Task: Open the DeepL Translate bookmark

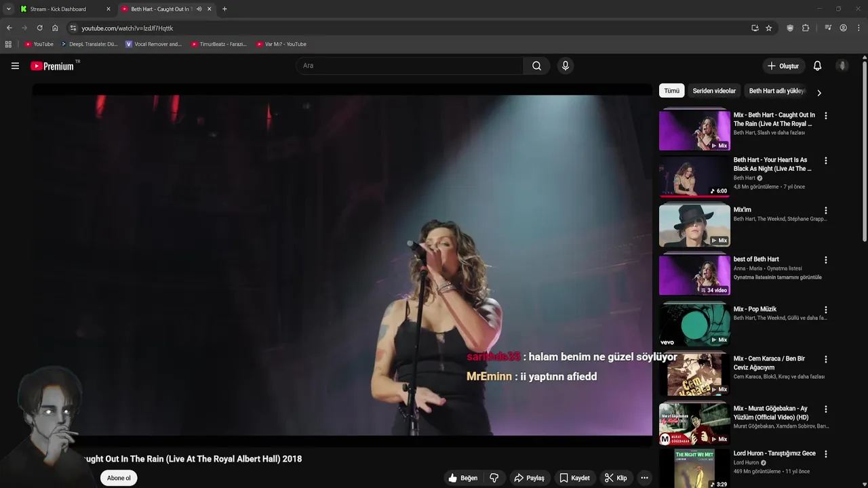Action: pyautogui.click(x=90, y=44)
